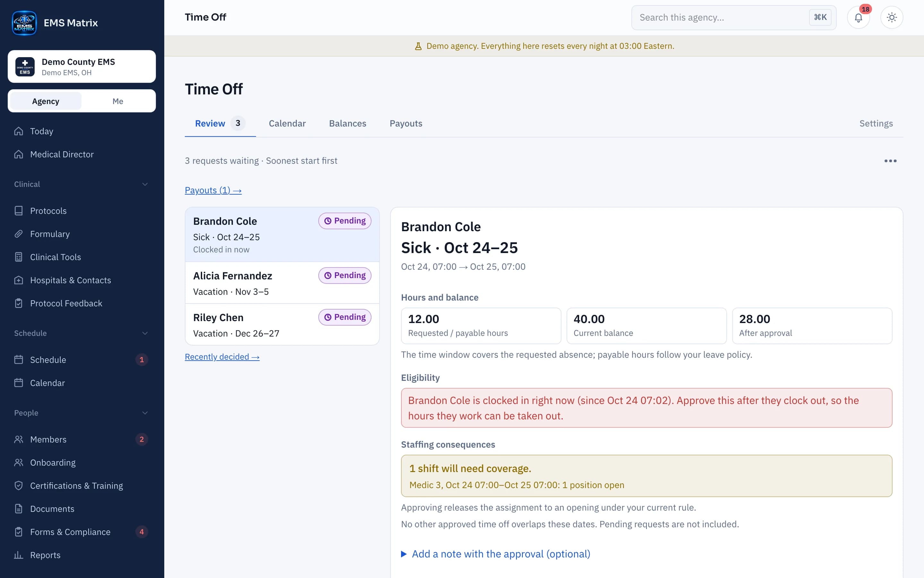This screenshot has width=924, height=578.
Task: Follow the Payouts (1) link
Action: (213, 190)
